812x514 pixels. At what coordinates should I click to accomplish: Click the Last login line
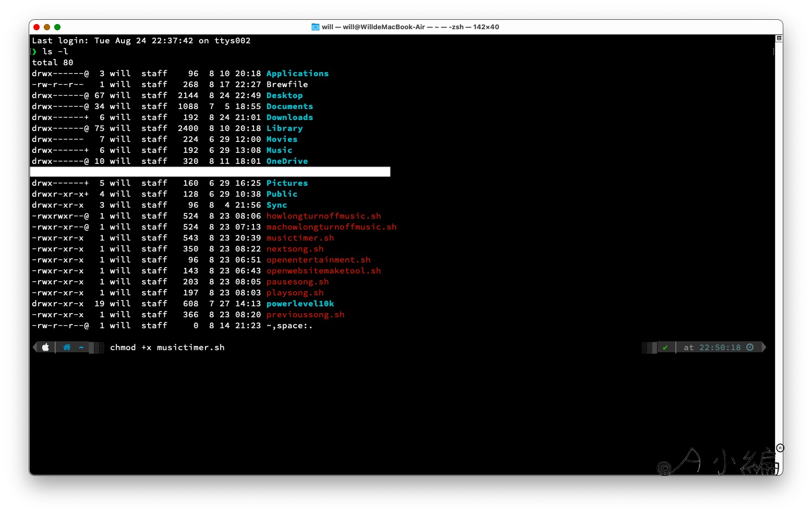pos(141,41)
